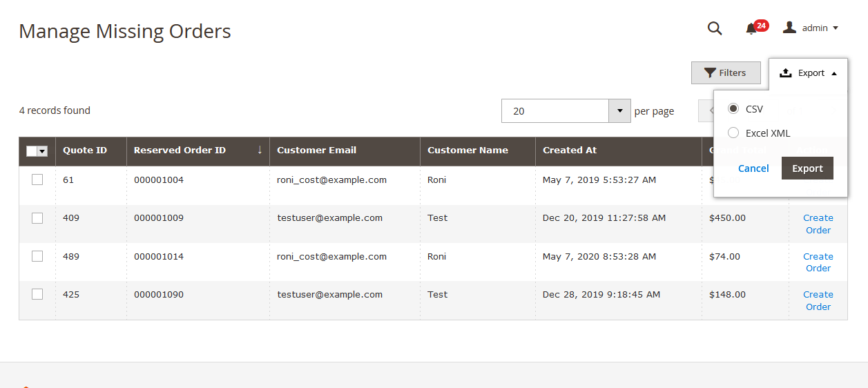Select the CSV export format
This screenshot has width=868, height=388.
(733, 109)
